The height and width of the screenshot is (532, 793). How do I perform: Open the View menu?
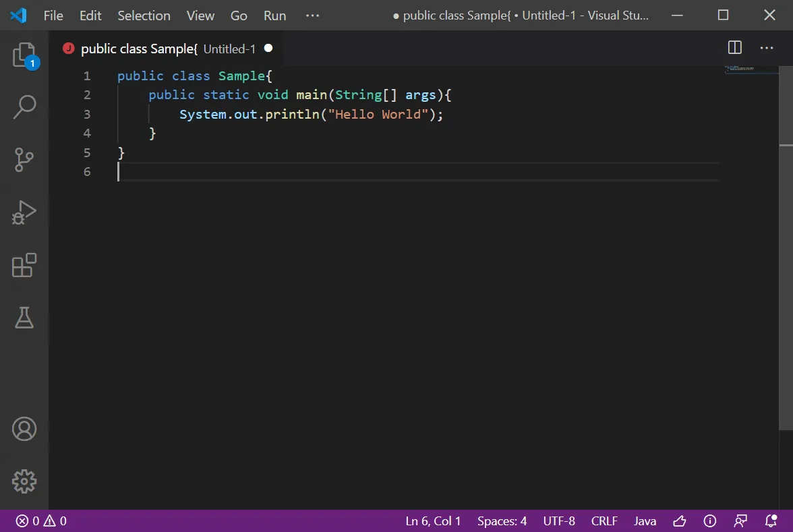200,16
